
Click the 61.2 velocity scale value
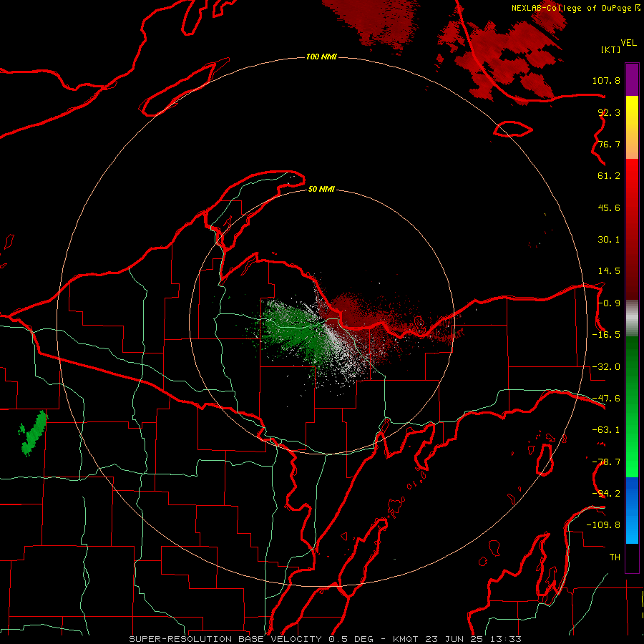tap(609, 176)
